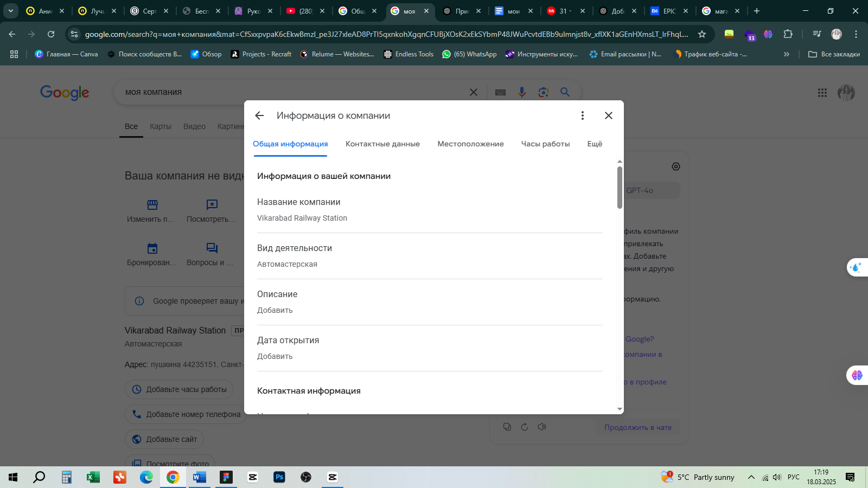Add an opening date under Дата открытия
Screen dimensions: 868x488
click(430, 348)
